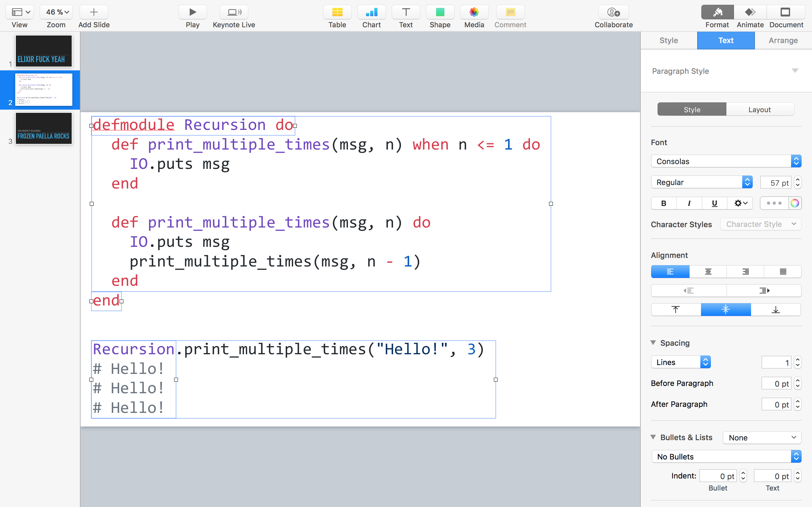Click the Collaborate icon
Viewport: 812px width, 507px height.
tap(613, 12)
